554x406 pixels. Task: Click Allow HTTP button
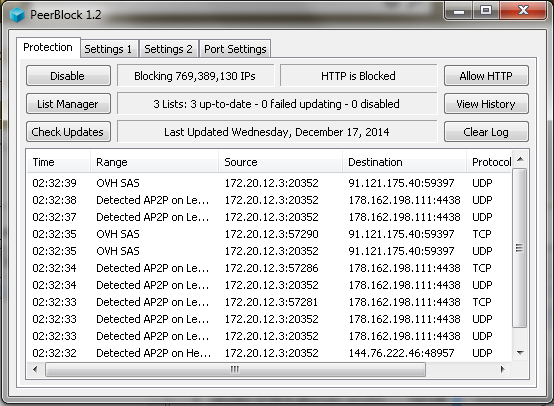click(x=486, y=76)
